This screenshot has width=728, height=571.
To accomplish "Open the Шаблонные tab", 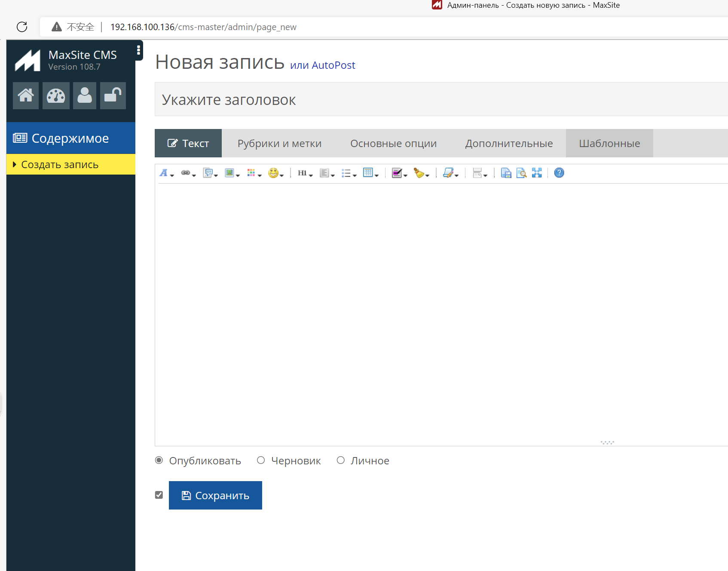I will [x=609, y=143].
